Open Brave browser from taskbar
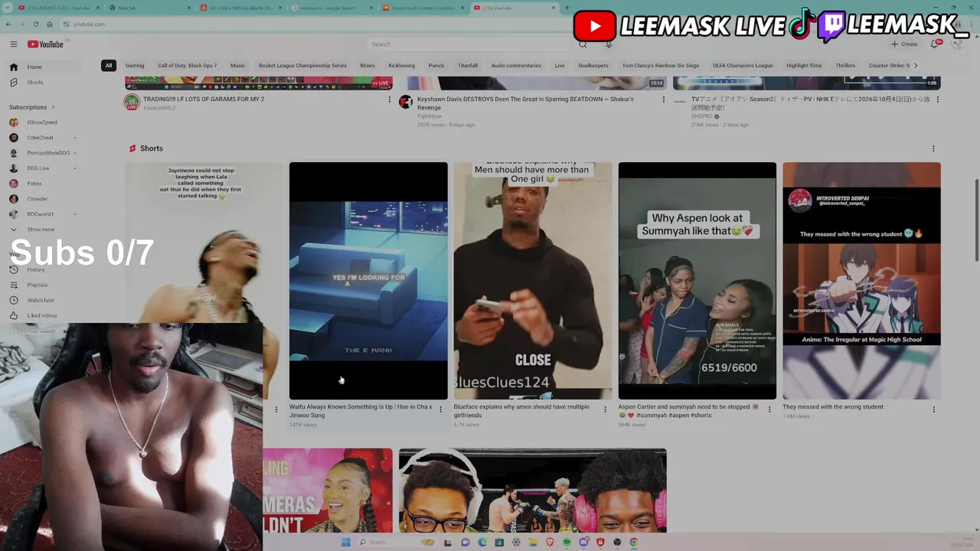The height and width of the screenshot is (551, 980). (550, 542)
